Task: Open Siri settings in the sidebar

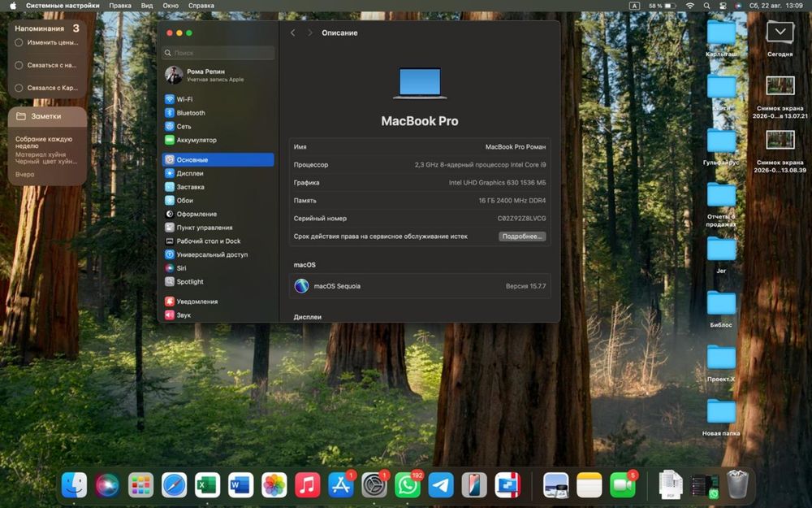Action: 218,267
